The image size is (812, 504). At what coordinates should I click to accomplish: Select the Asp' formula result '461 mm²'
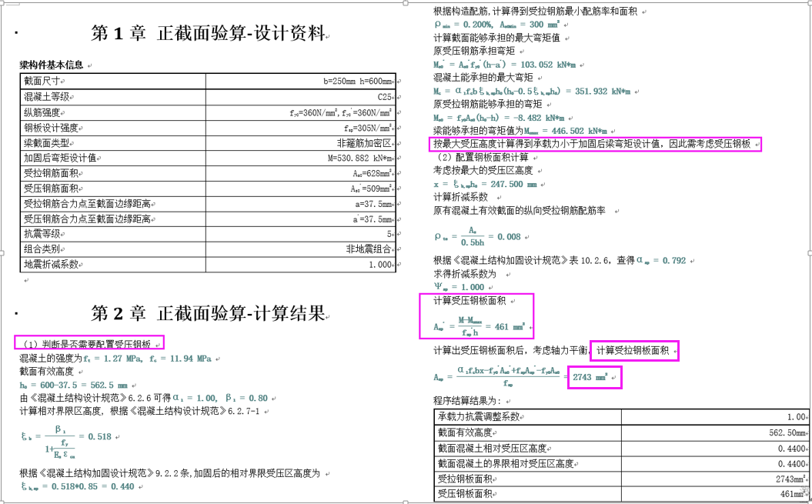tap(510, 327)
